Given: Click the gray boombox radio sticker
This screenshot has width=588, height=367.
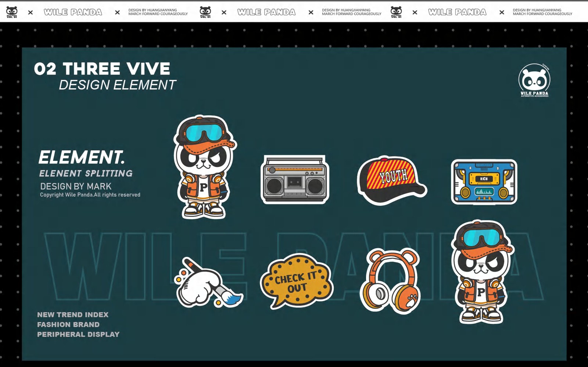Looking at the screenshot, I should coord(295,180).
